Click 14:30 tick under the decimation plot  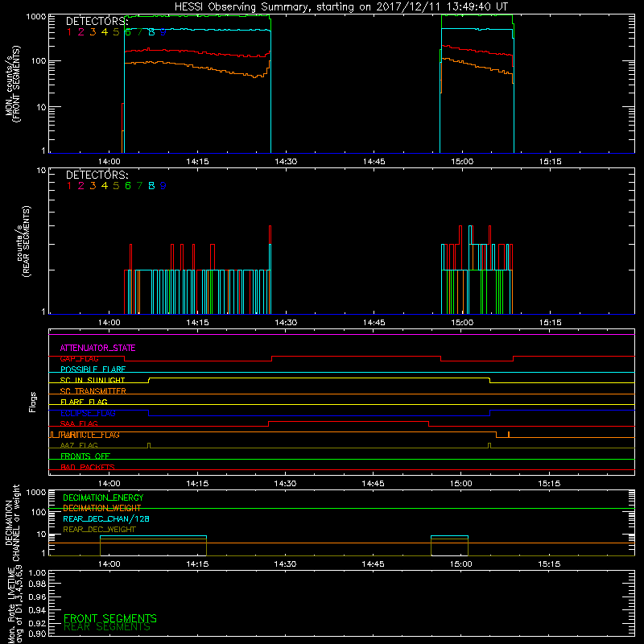(x=285, y=564)
